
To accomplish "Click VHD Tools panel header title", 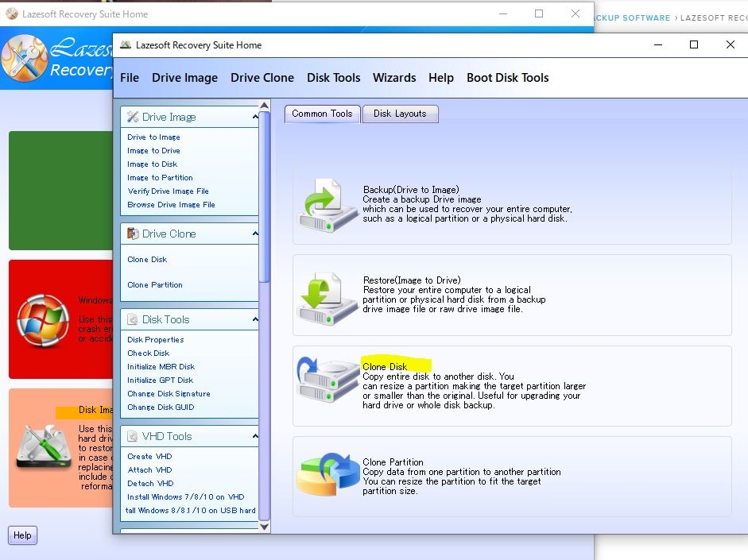I will (166, 437).
